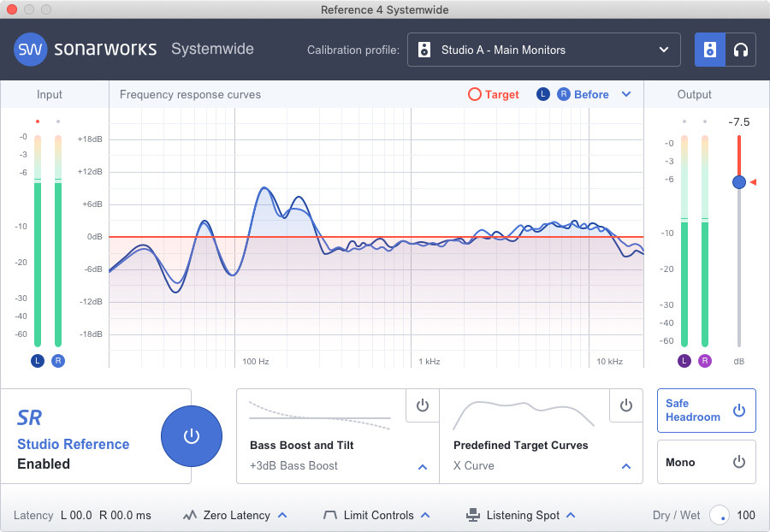
Task: Click the Sonarworks SW logo
Action: click(30, 49)
